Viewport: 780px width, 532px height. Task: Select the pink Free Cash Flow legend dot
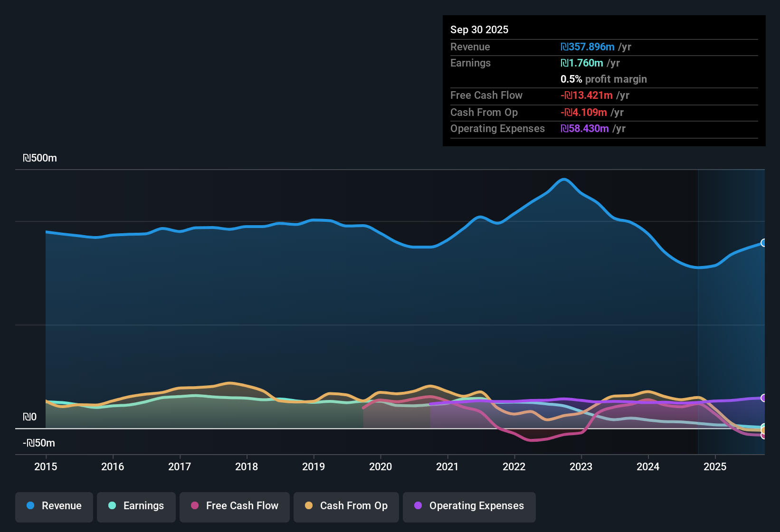tap(194, 506)
